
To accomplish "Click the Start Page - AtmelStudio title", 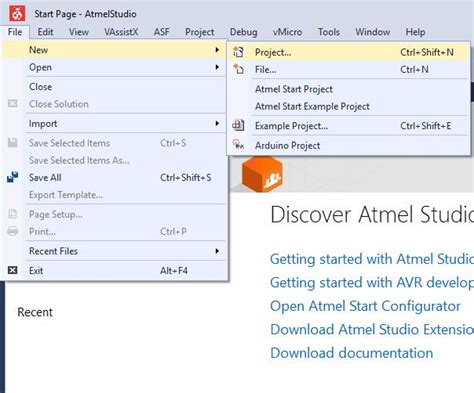I will (85, 14).
